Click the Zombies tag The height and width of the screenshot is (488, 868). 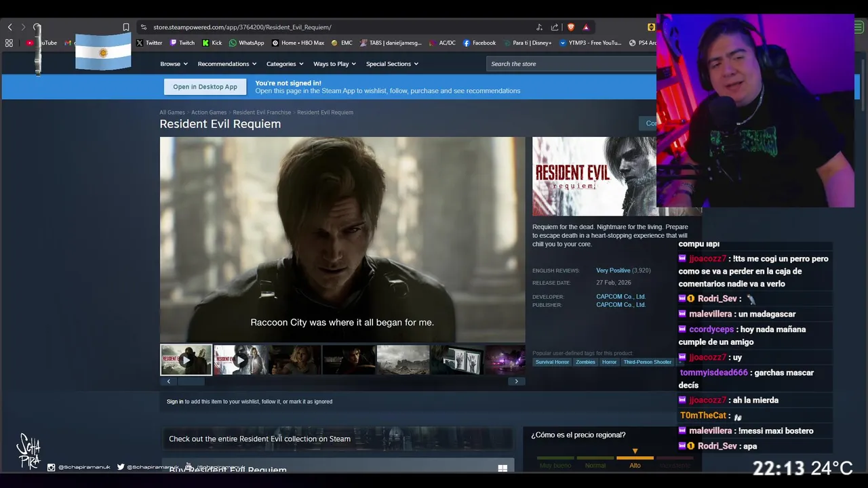(585, 362)
